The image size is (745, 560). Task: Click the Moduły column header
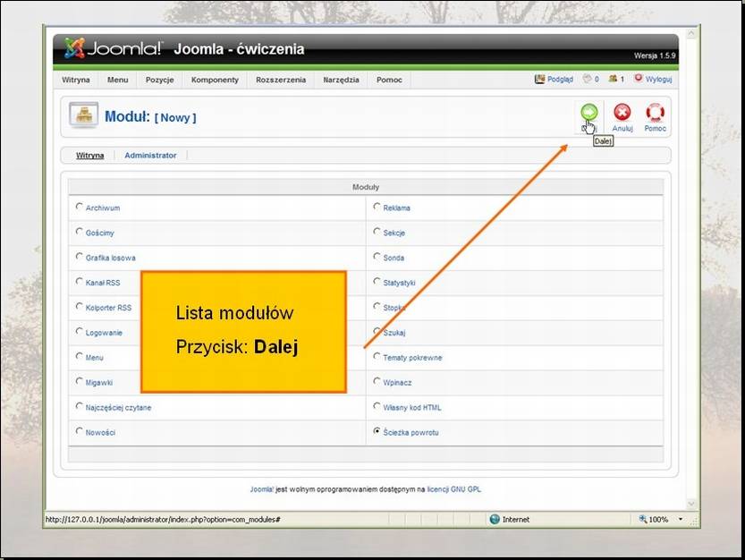pyautogui.click(x=366, y=187)
